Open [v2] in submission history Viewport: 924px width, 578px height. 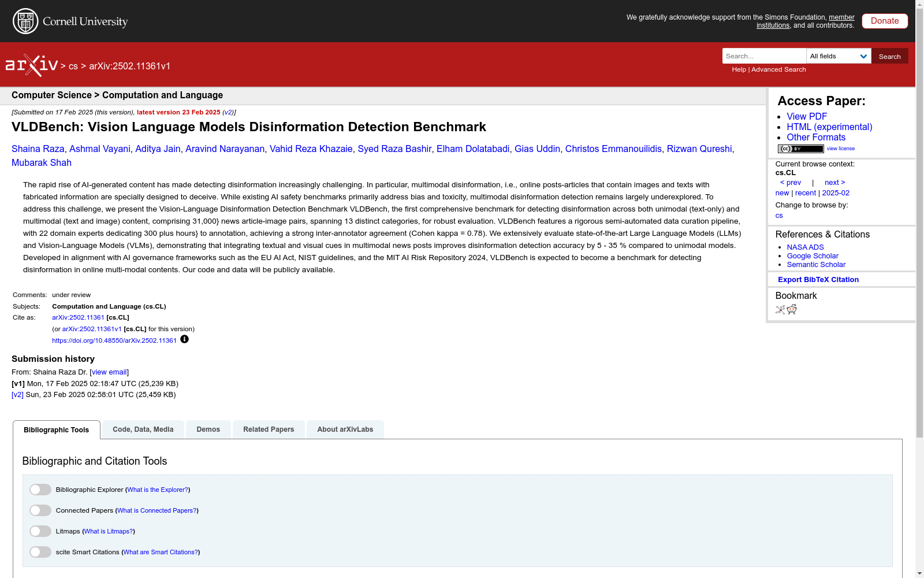coord(17,395)
